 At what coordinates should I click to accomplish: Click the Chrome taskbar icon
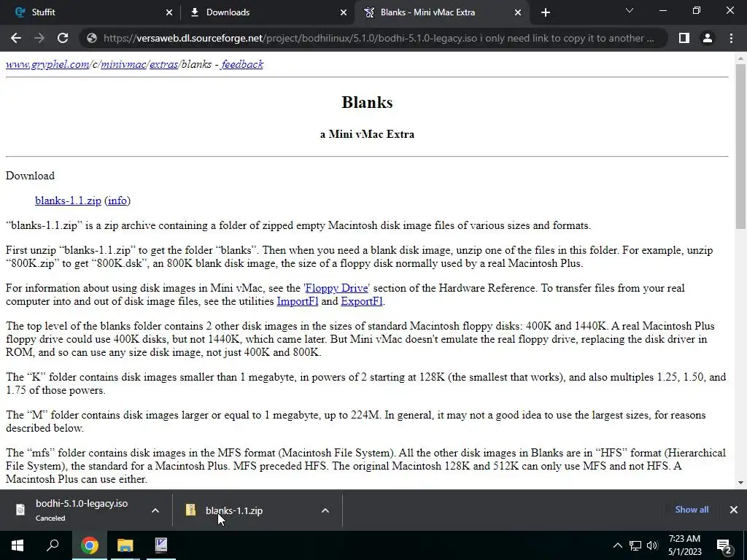[x=89, y=545]
